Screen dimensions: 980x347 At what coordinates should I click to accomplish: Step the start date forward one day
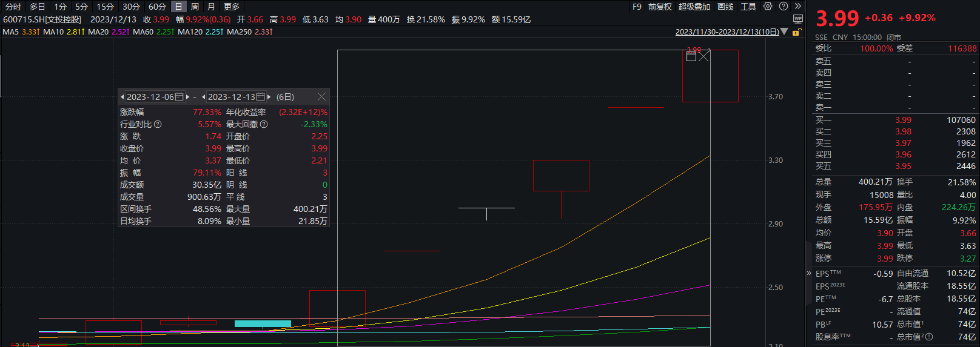coord(187,97)
